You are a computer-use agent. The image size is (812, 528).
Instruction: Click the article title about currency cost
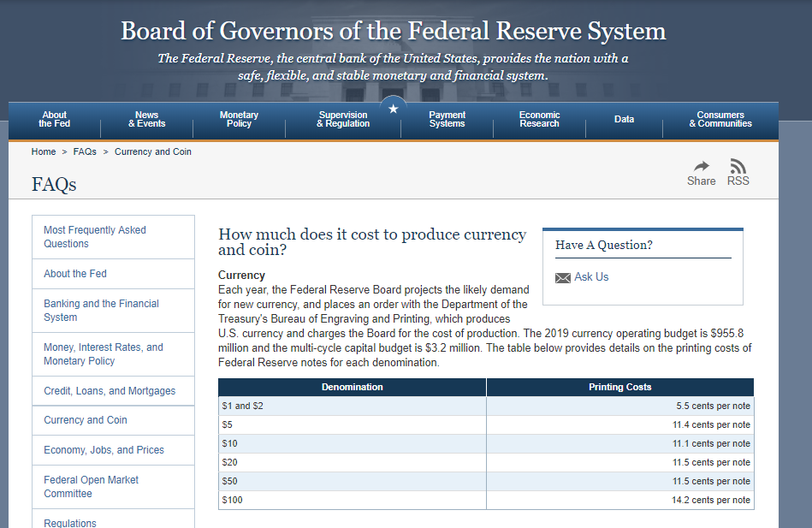click(x=372, y=242)
